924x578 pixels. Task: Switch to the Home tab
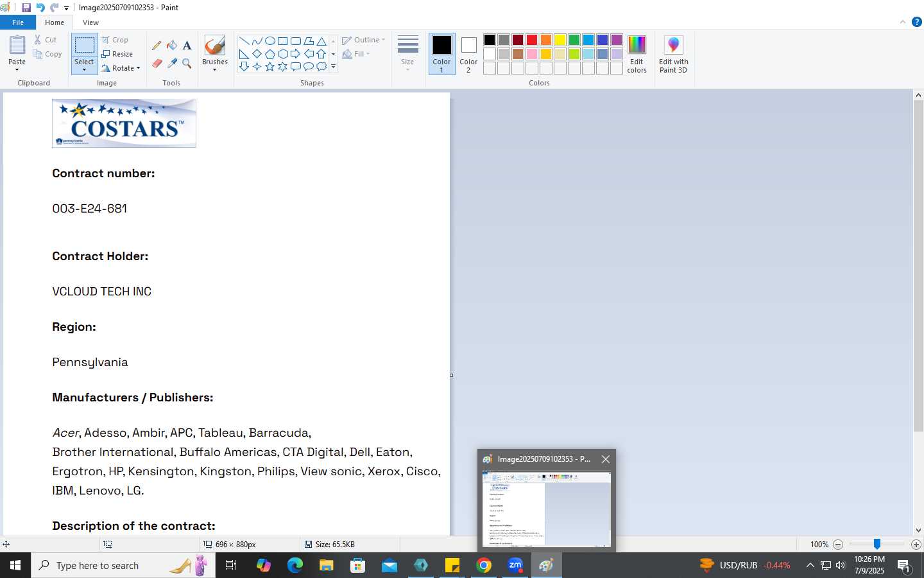pos(55,22)
